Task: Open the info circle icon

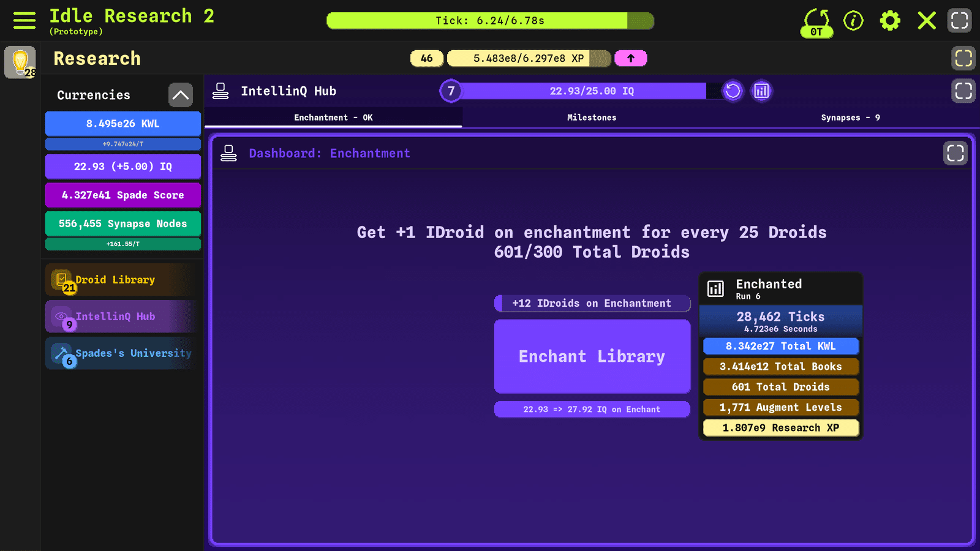Action: [853, 21]
